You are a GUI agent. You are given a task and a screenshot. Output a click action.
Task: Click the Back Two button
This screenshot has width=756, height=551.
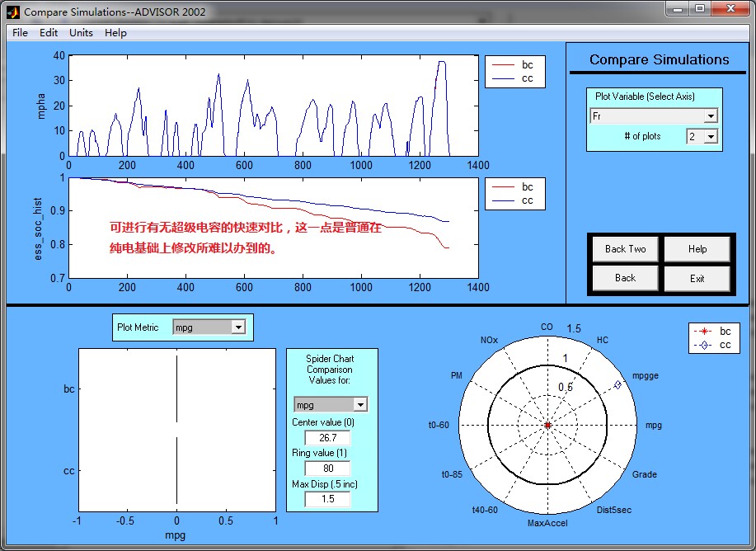626,249
